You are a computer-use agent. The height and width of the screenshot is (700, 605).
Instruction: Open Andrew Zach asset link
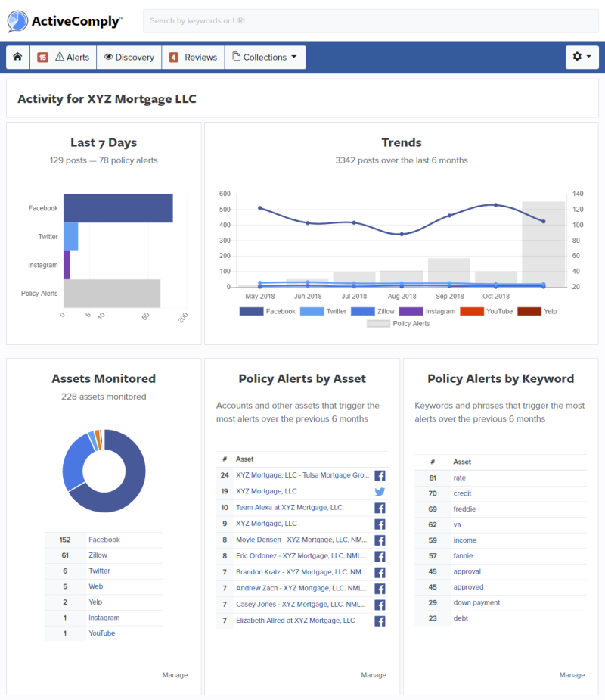(x=301, y=588)
